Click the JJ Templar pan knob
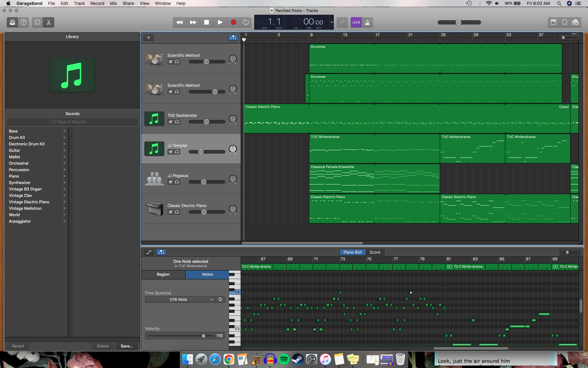 (233, 149)
